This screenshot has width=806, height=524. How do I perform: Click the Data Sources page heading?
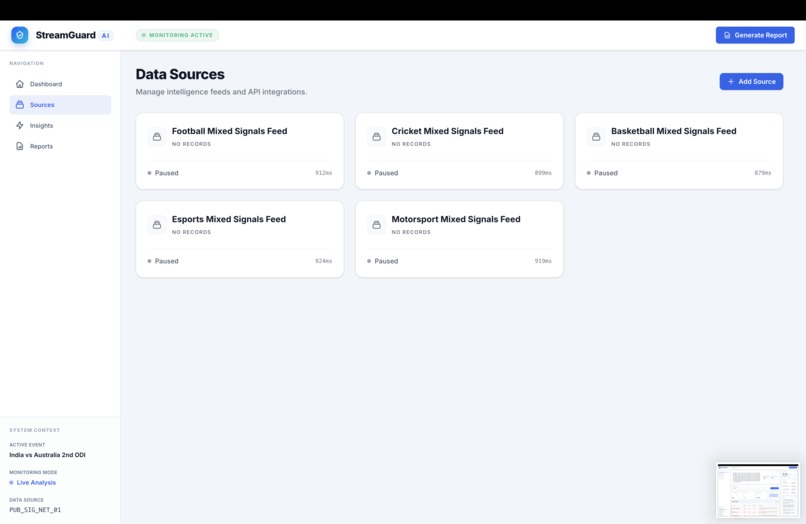[180, 74]
